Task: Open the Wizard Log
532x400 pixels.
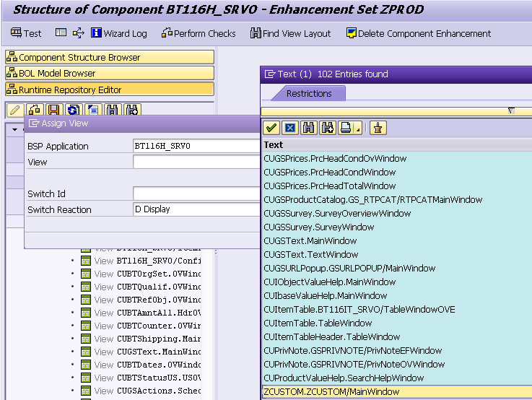Action: (119, 33)
